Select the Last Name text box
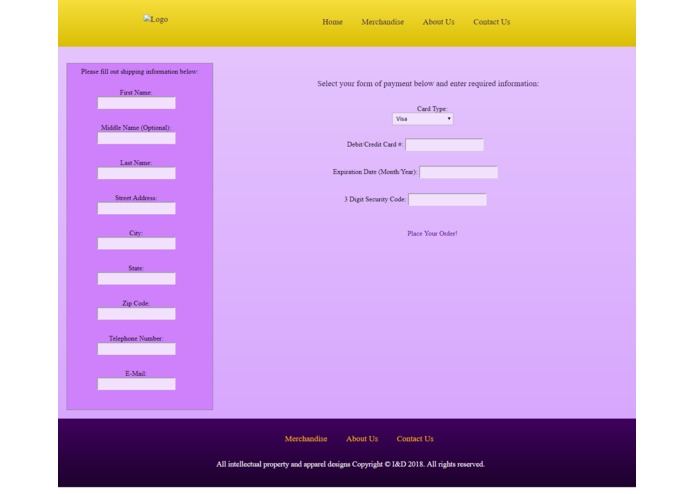695x494 pixels. pyautogui.click(x=137, y=173)
